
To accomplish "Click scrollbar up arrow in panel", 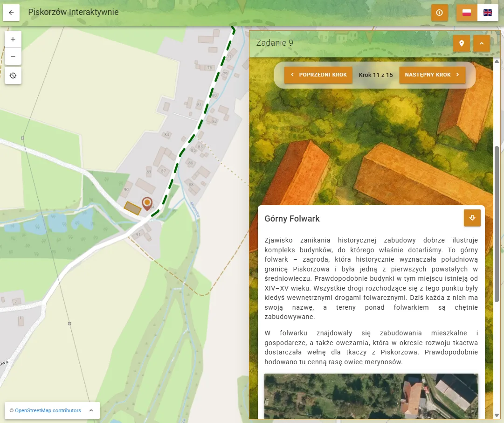I will [497, 62].
